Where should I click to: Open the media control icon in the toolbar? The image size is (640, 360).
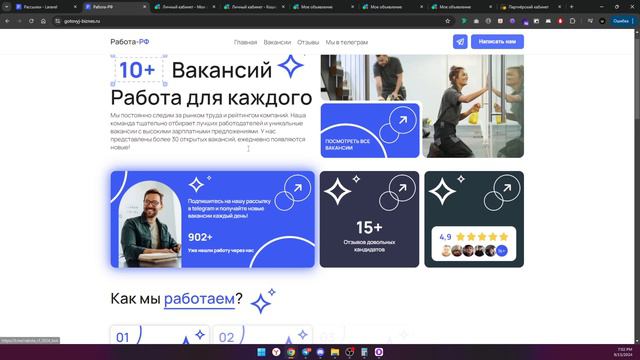(x=590, y=21)
